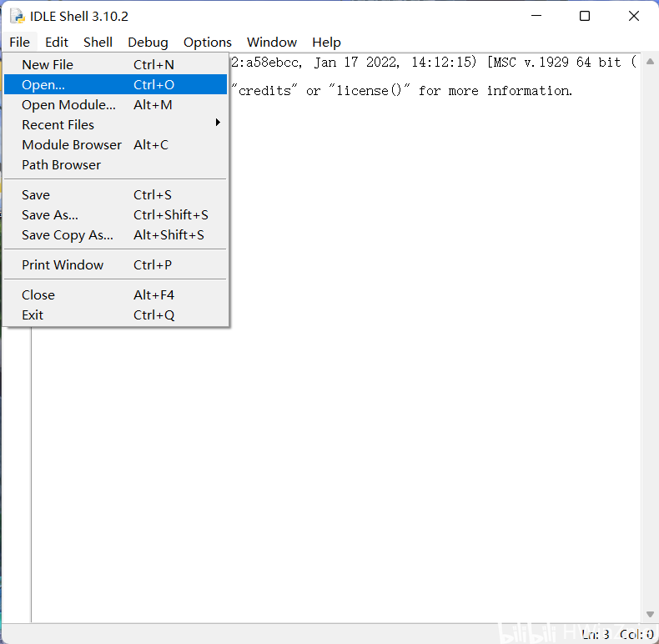The height and width of the screenshot is (644, 659).
Task: Open the Debug menu
Action: click(x=148, y=42)
